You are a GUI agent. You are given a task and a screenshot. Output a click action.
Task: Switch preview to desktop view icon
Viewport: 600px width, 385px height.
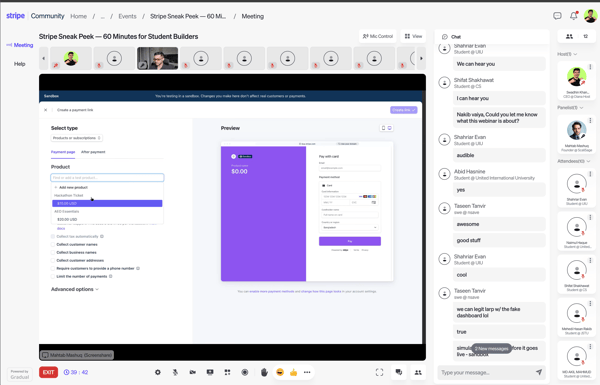[x=390, y=128]
